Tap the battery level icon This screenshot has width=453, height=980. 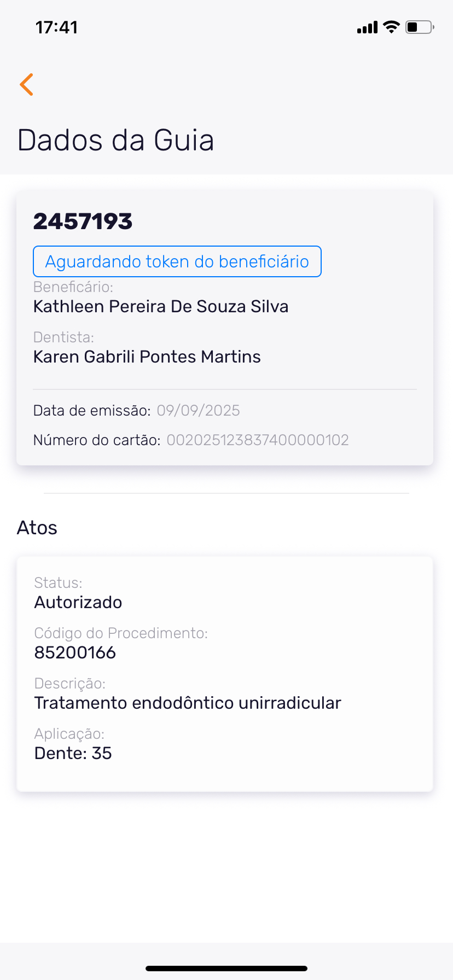419,27
